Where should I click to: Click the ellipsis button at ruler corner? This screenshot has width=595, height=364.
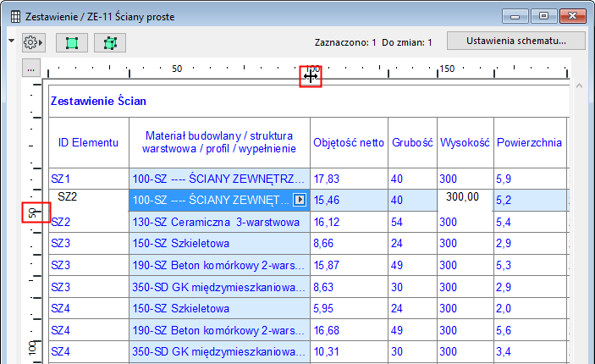31,69
